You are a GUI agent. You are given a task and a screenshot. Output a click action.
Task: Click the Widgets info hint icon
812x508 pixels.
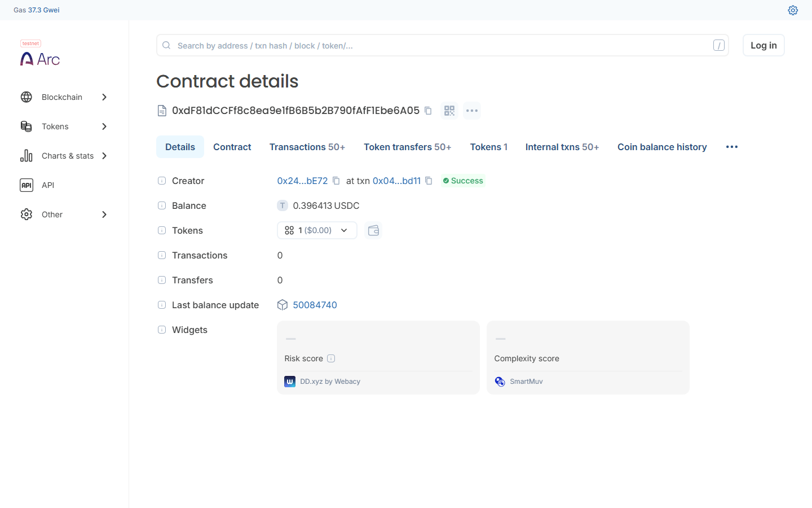click(162, 330)
